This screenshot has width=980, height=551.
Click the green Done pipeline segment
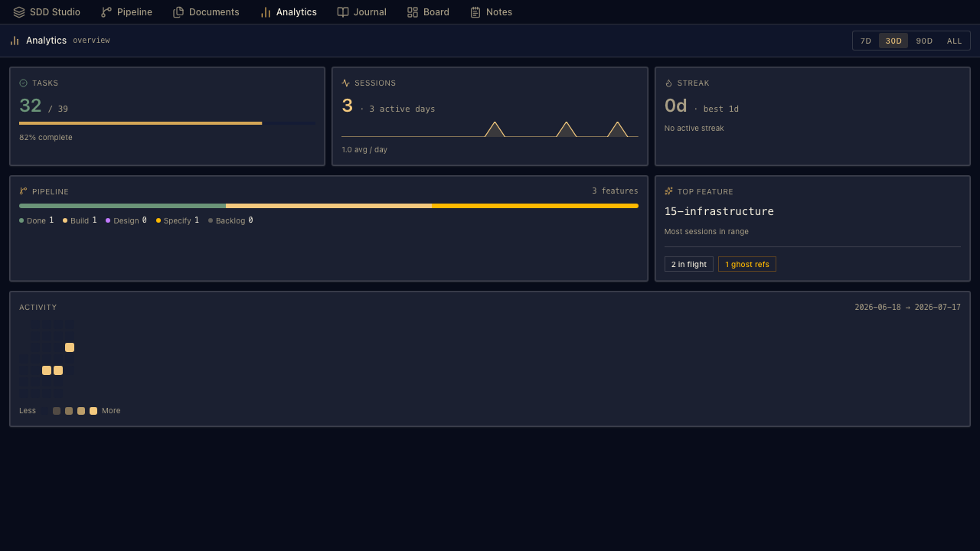pyautogui.click(x=122, y=206)
